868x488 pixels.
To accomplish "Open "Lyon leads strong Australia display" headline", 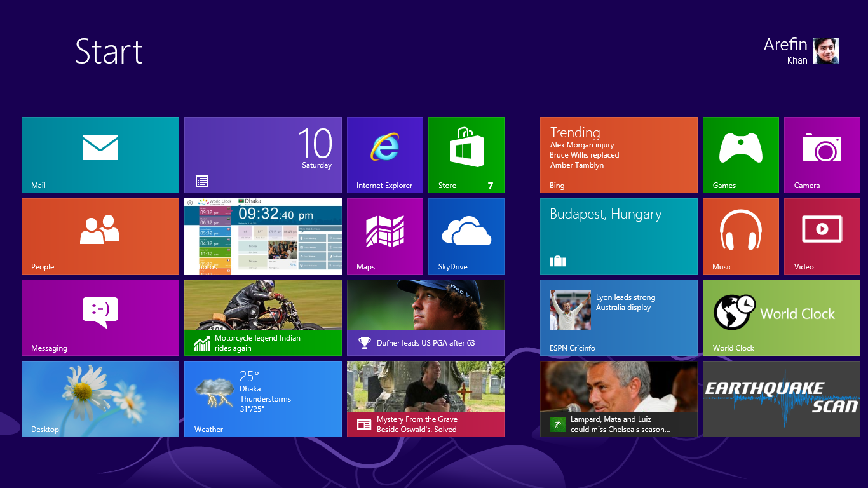I will coord(625,302).
